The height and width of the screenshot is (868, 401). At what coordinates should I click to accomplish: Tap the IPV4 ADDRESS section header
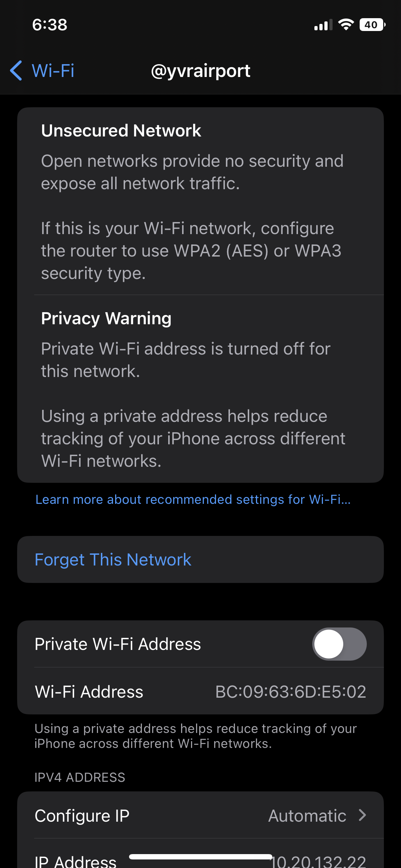click(x=80, y=777)
